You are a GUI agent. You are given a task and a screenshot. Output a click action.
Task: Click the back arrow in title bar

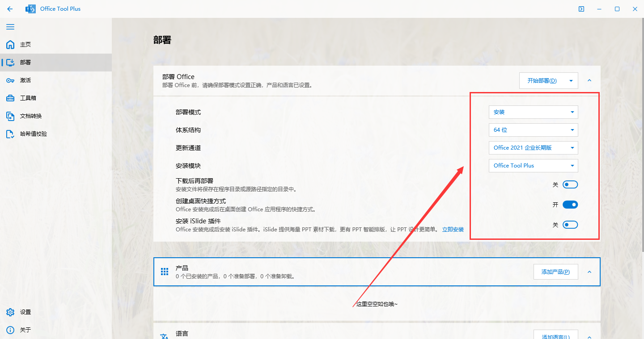click(9, 8)
